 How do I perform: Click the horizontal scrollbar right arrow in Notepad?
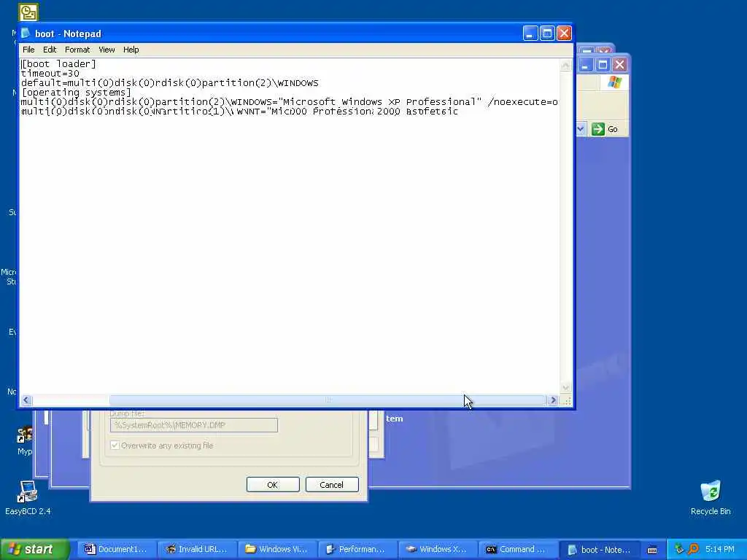[553, 400]
